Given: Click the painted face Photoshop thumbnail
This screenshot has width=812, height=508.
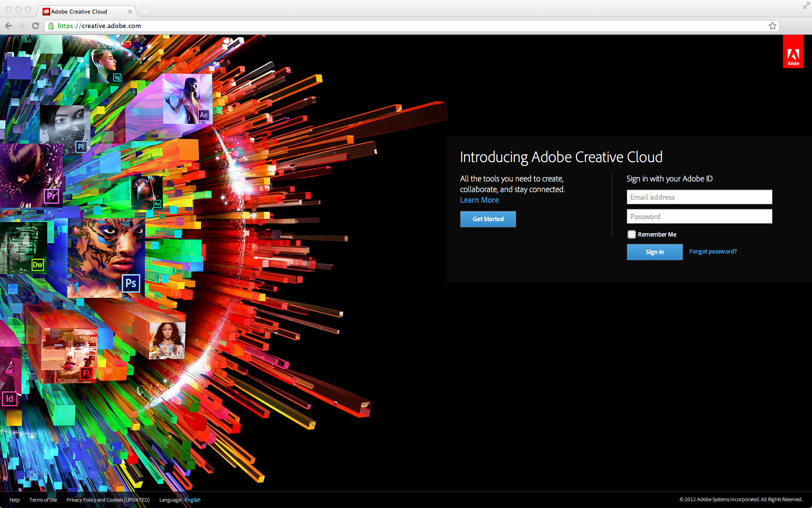Looking at the screenshot, I should pyautogui.click(x=106, y=257).
